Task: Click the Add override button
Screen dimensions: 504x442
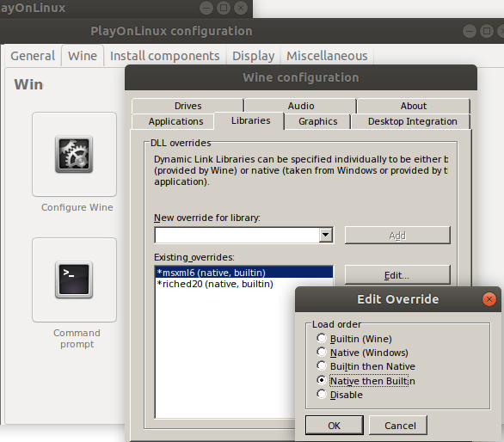Action: (397, 236)
